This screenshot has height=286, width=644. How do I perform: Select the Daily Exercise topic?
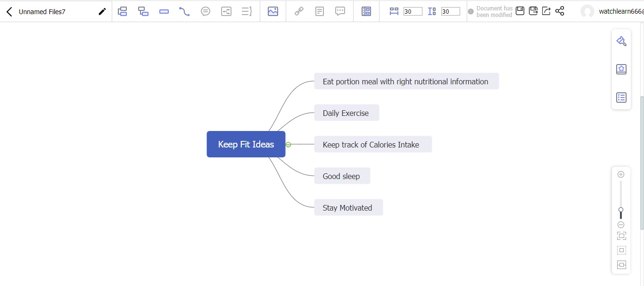(347, 113)
